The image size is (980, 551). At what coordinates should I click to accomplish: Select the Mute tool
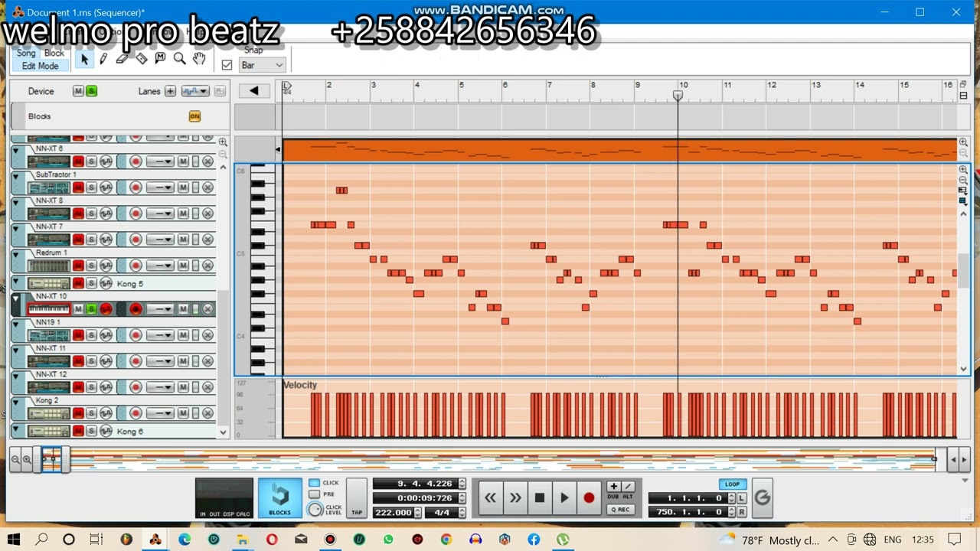pyautogui.click(x=160, y=59)
